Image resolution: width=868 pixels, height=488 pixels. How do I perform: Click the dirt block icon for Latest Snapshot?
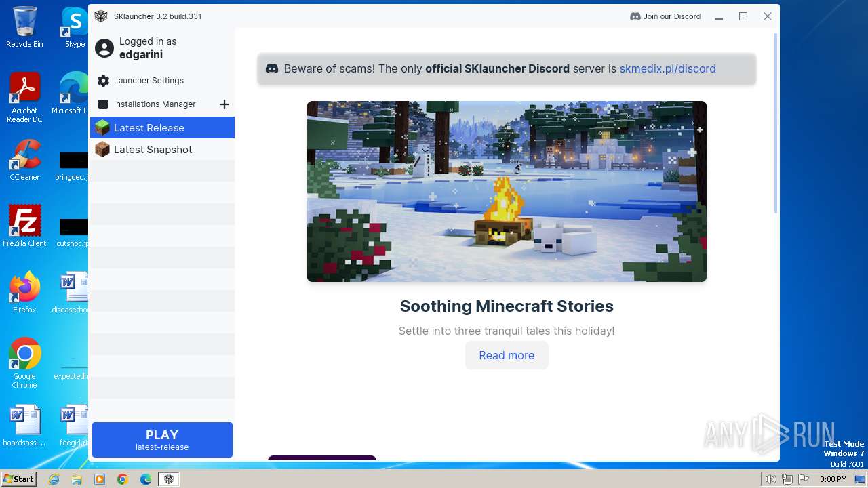pos(102,150)
